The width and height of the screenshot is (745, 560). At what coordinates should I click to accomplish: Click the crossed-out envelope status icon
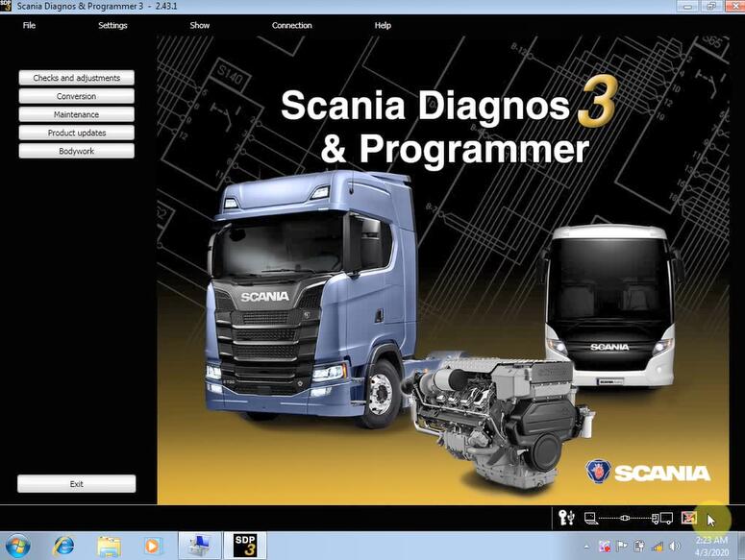[688, 518]
